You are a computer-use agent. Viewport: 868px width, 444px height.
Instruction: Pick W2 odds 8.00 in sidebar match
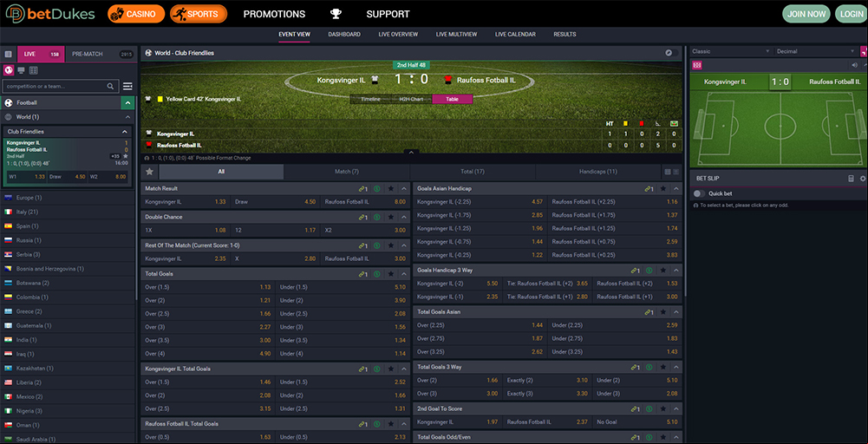click(x=108, y=177)
